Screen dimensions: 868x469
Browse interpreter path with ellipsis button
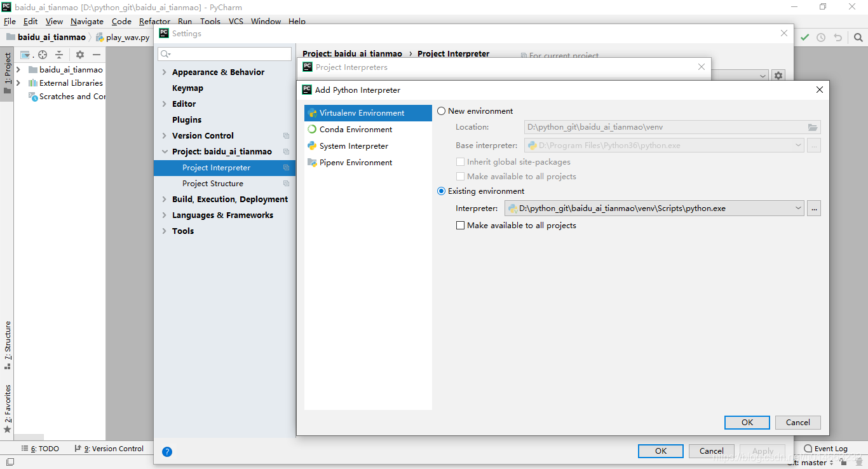tap(814, 208)
